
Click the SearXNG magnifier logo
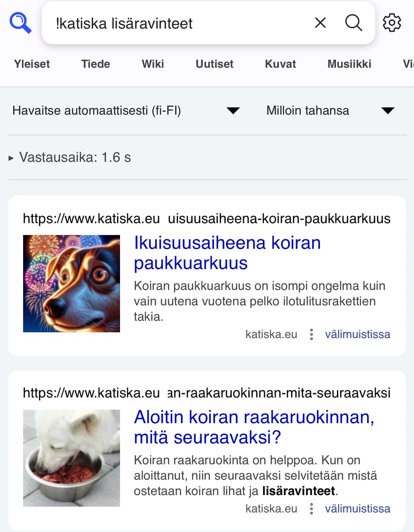click(21, 23)
